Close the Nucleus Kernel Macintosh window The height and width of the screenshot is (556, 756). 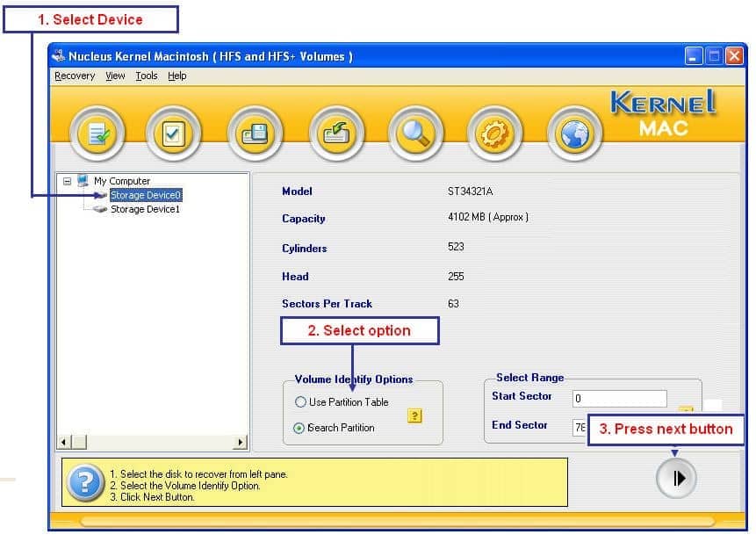pos(734,56)
